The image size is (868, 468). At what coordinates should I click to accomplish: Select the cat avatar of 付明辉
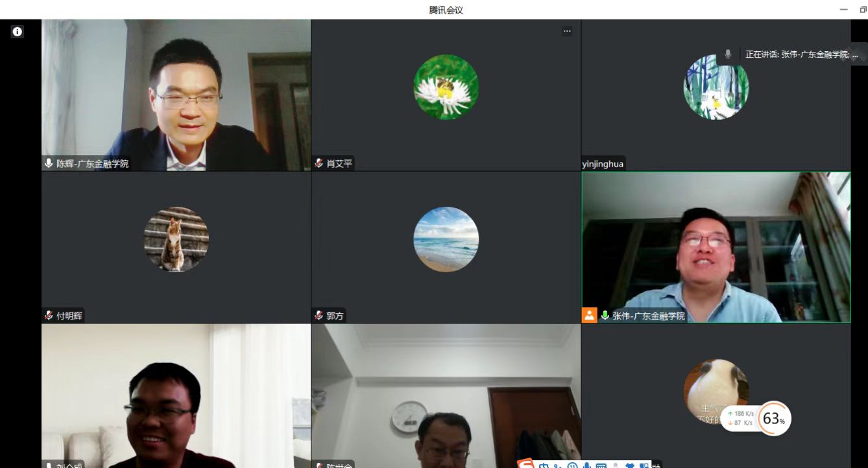(x=176, y=239)
